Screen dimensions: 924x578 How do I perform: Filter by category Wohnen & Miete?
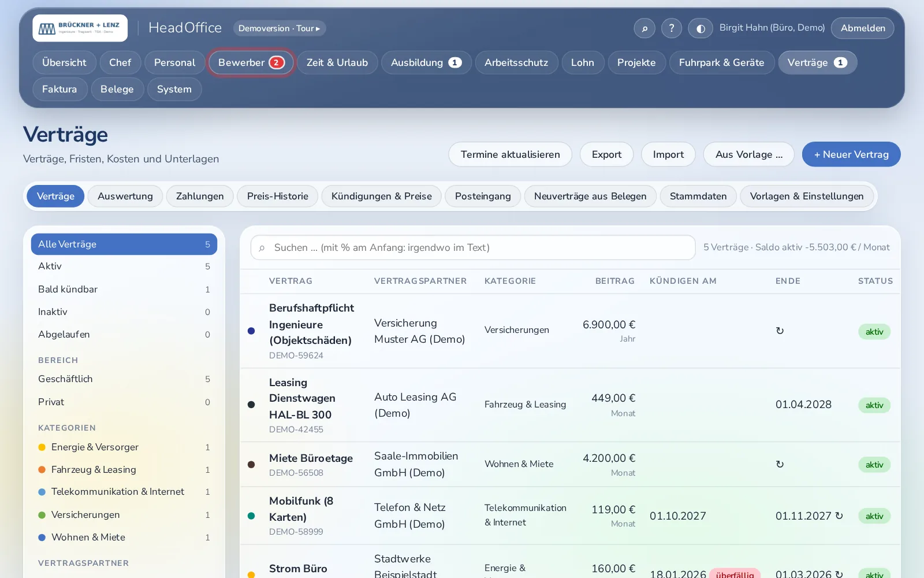[124, 538]
